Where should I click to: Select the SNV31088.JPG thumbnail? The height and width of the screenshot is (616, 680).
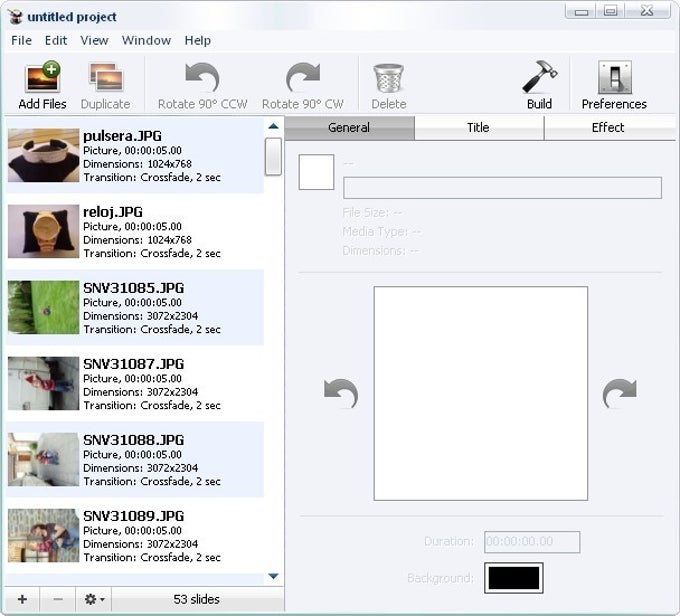[43, 459]
